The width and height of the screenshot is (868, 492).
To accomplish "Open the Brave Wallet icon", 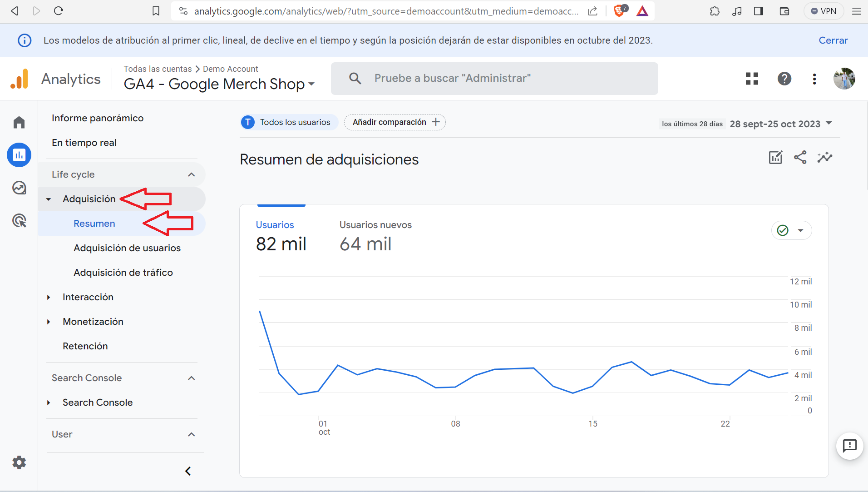I will [x=784, y=11].
